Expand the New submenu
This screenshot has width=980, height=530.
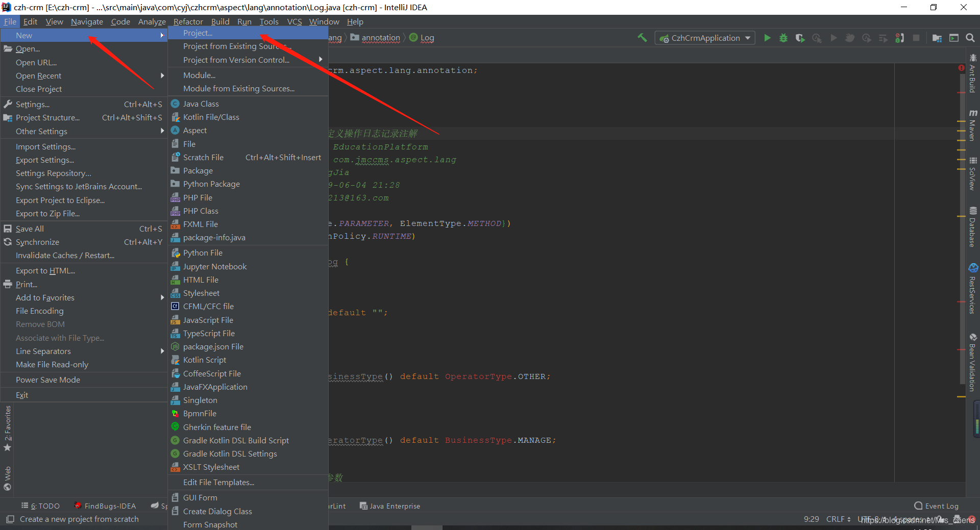(84, 35)
